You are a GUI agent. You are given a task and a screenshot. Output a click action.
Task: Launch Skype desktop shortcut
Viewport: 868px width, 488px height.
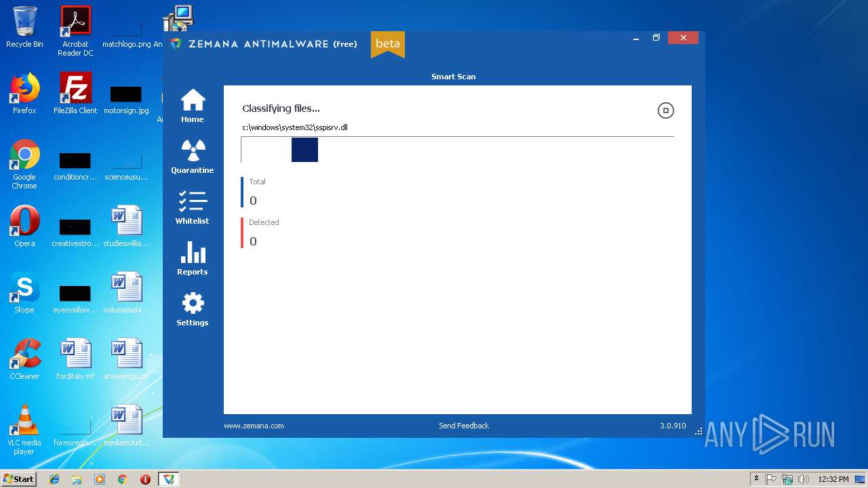tap(24, 293)
